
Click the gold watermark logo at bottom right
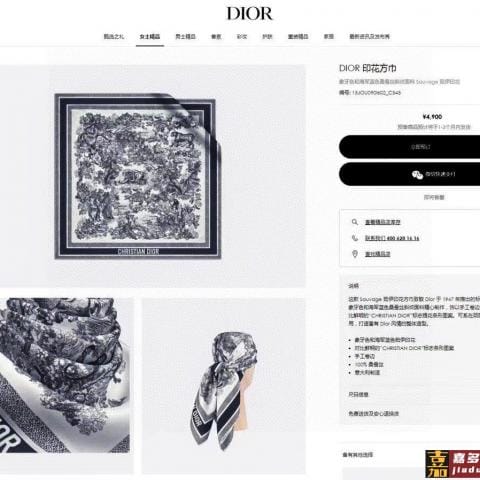click(452, 464)
